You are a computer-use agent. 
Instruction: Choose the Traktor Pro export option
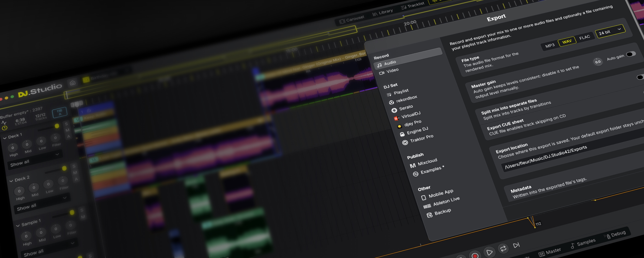click(x=418, y=140)
